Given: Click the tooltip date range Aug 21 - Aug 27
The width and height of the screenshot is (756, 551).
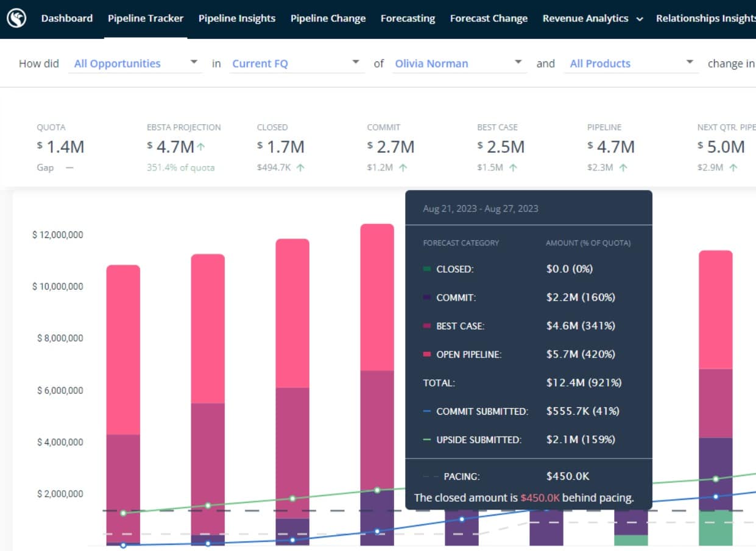Looking at the screenshot, I should point(481,208).
